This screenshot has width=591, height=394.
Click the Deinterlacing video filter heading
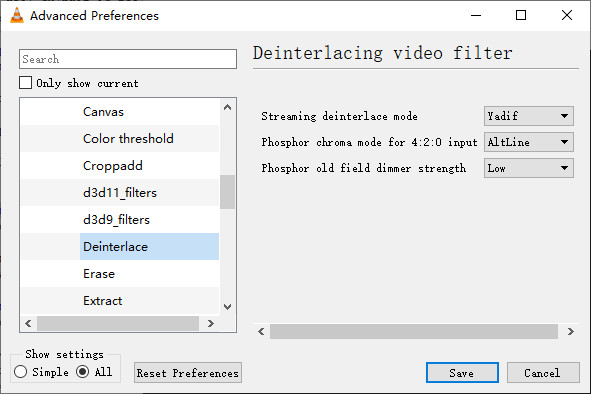click(x=383, y=53)
